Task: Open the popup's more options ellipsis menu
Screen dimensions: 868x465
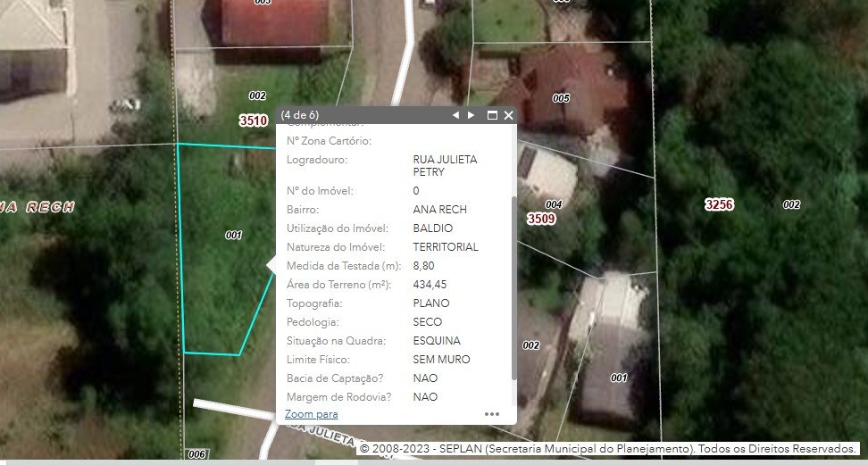Action: coord(492,414)
